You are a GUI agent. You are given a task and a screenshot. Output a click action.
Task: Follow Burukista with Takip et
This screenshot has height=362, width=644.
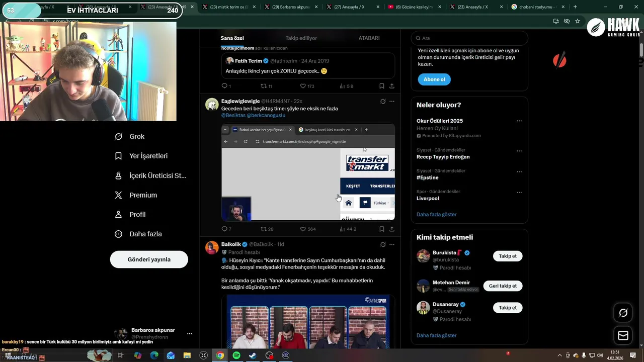508,256
